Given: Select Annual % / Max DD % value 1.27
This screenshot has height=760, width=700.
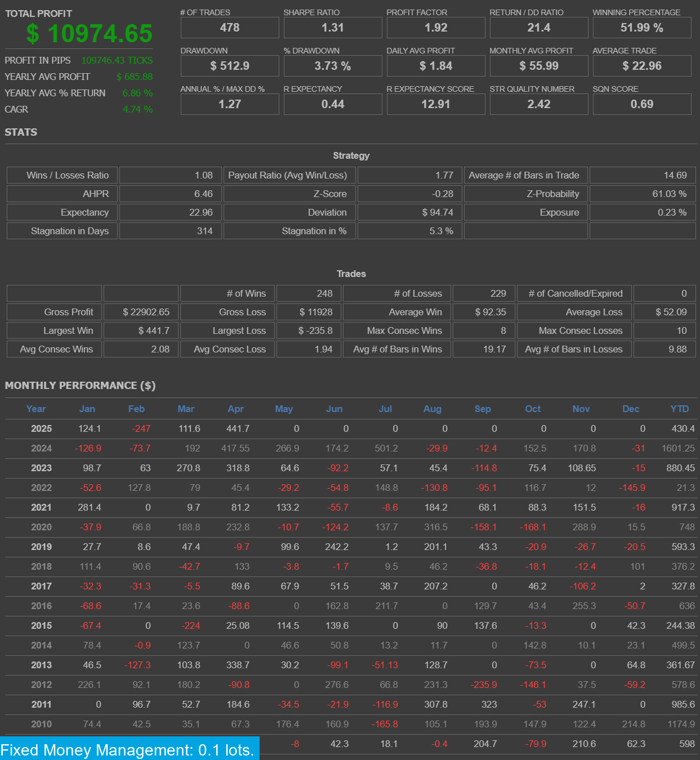Looking at the screenshot, I should 230,104.
